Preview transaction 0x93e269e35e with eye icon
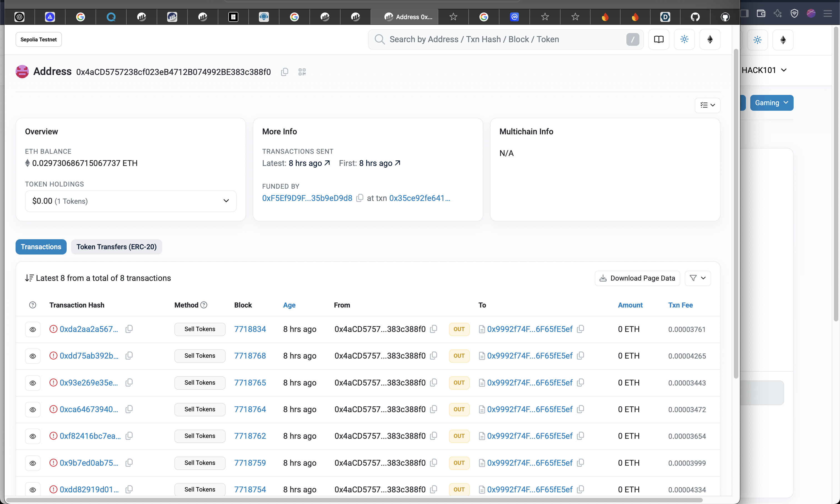Image resolution: width=840 pixels, height=504 pixels. click(x=32, y=383)
